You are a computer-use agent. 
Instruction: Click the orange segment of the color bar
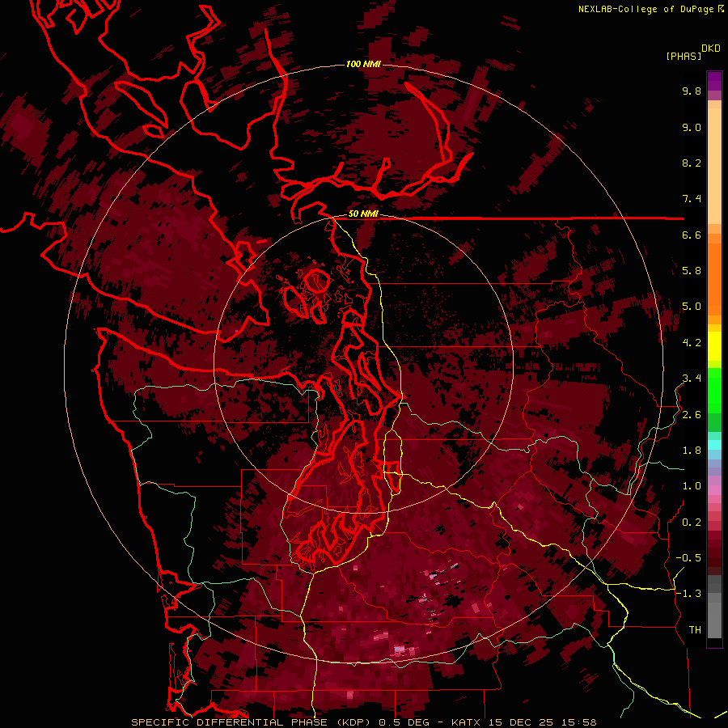(714, 278)
